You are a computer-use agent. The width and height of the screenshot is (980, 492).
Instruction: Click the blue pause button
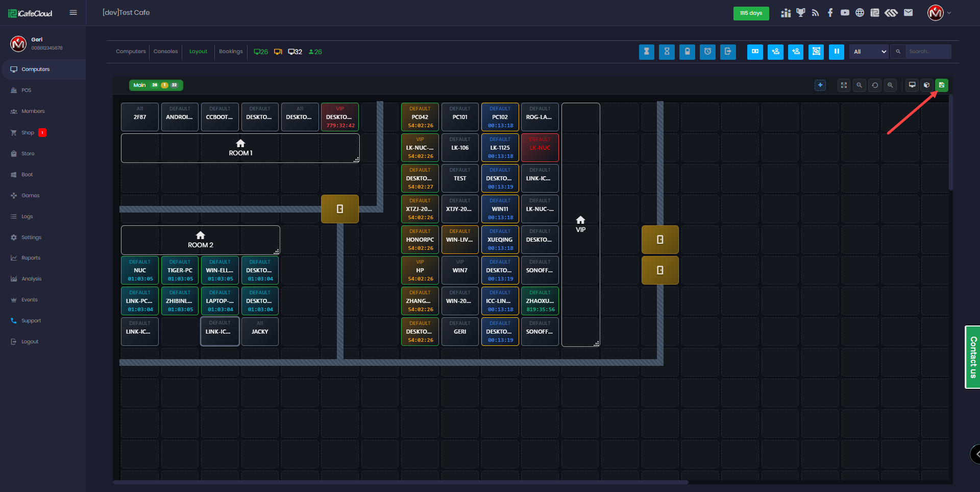tap(836, 52)
